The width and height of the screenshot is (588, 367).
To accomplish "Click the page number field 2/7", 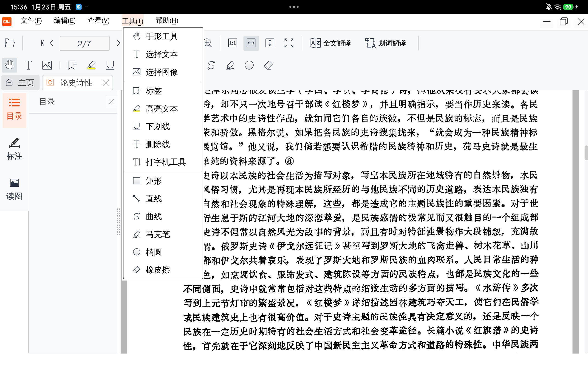I will [85, 43].
